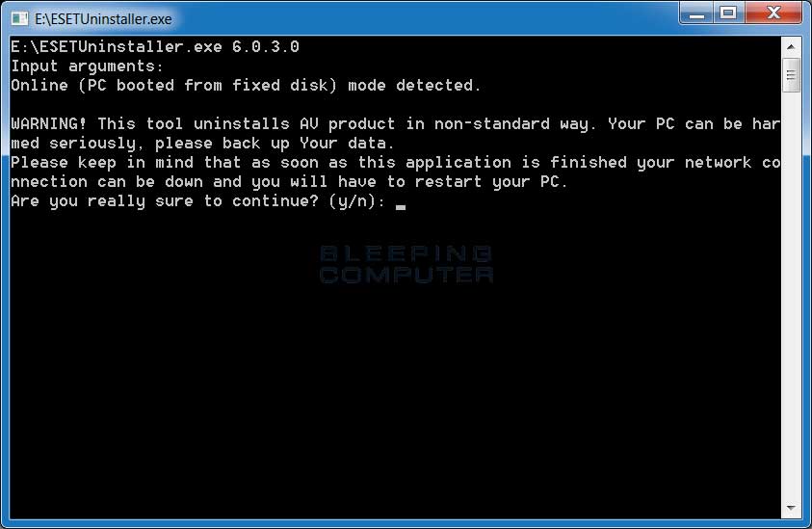The height and width of the screenshot is (529, 812).
Task: Click the 'Are you really sure to continue?' prompt
Action: pos(165,201)
